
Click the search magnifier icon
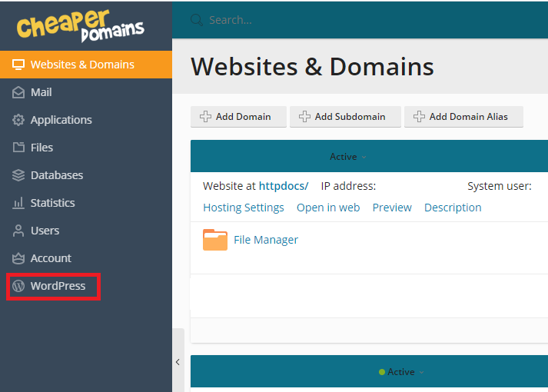pyautogui.click(x=197, y=20)
